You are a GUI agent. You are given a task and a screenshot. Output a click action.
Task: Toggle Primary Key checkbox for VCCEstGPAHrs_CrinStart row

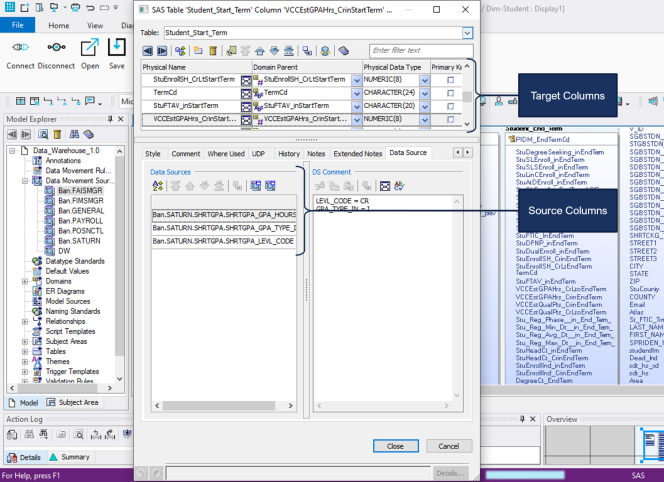click(451, 119)
